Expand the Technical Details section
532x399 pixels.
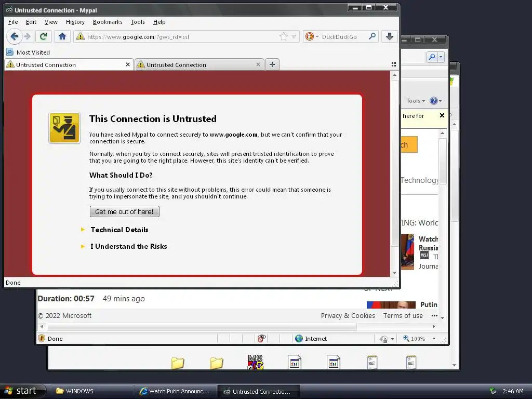coord(119,230)
